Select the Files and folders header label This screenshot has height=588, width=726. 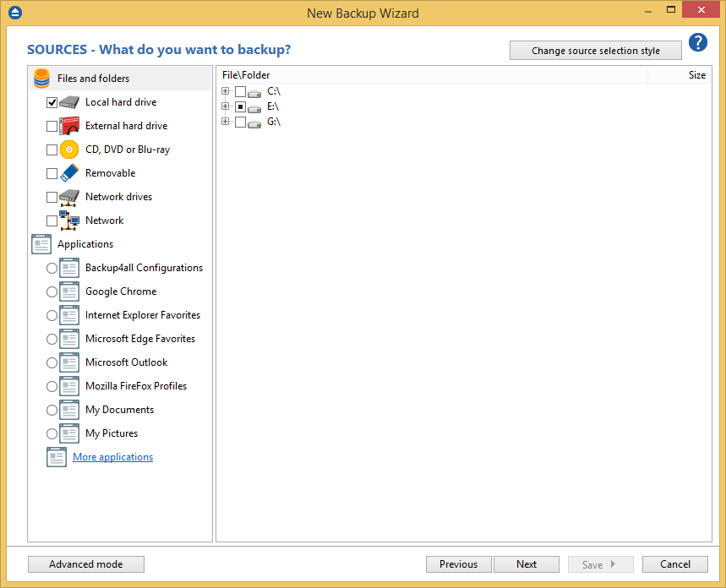pyautogui.click(x=94, y=79)
